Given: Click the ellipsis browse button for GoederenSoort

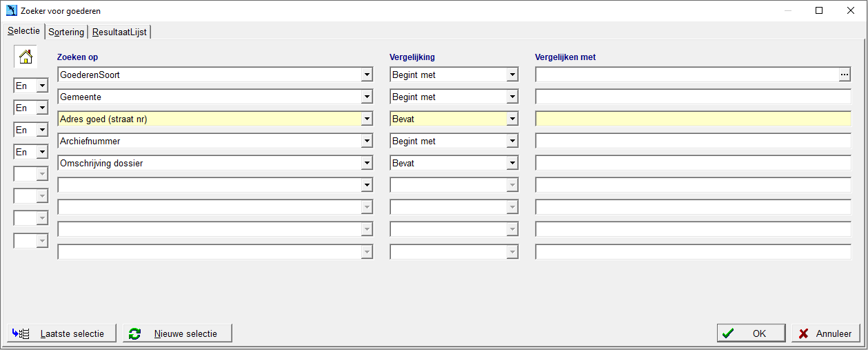Looking at the screenshot, I should coord(845,75).
